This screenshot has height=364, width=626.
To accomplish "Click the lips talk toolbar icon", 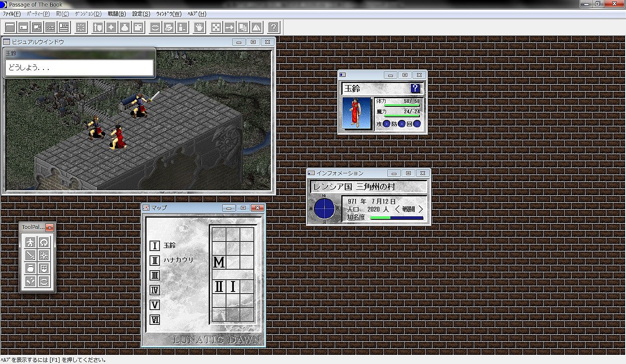I will click(x=155, y=27).
